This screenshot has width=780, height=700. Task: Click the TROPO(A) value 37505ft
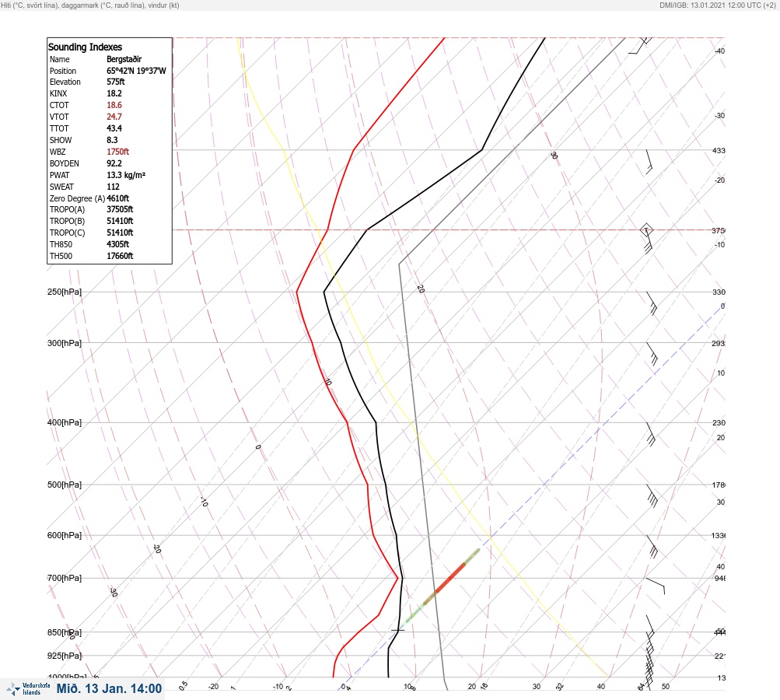[120, 209]
